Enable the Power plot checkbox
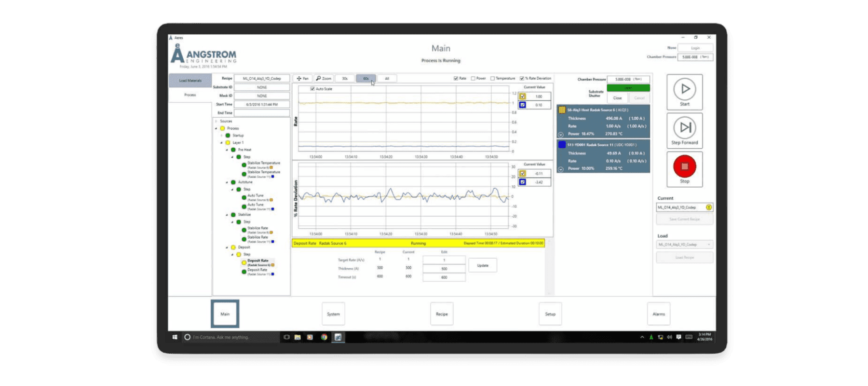This screenshot has height=386, width=868. (x=473, y=78)
